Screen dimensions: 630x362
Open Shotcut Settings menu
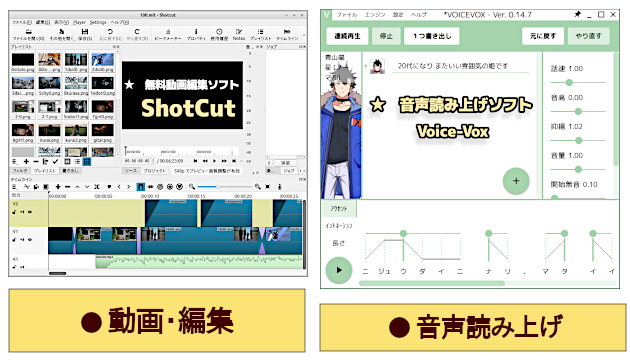(98, 22)
